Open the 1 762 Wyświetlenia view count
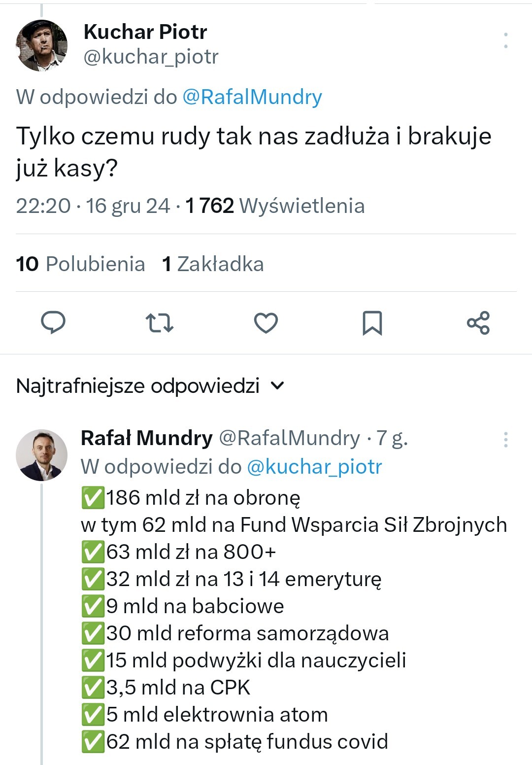The image size is (532, 765). click(275, 206)
